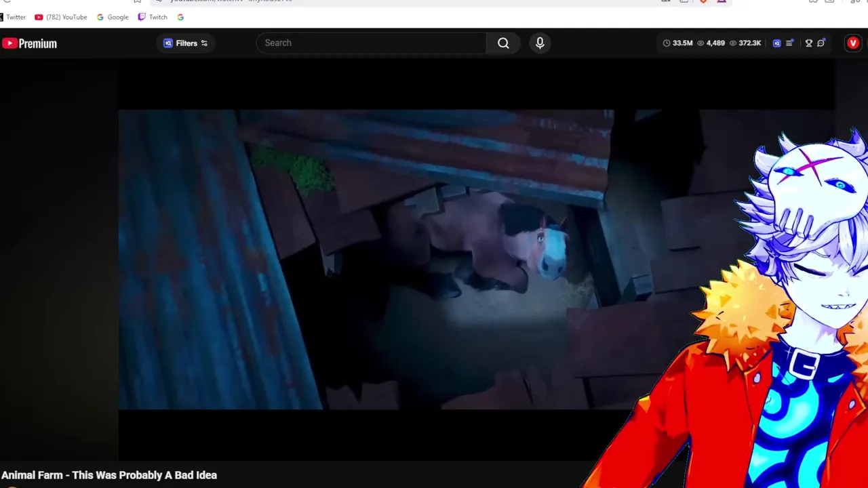Click the YouTube search field
Image resolution: width=868 pixels, height=488 pixels.
[371, 43]
